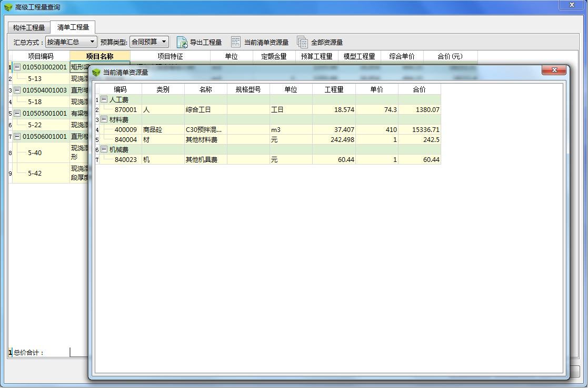Click the 合价 column header in dialog

(419, 89)
